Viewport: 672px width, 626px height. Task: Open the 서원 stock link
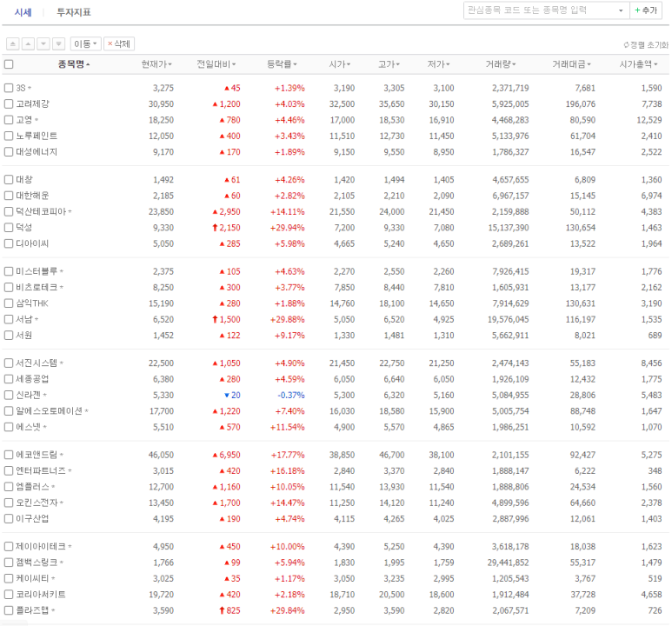(x=24, y=336)
